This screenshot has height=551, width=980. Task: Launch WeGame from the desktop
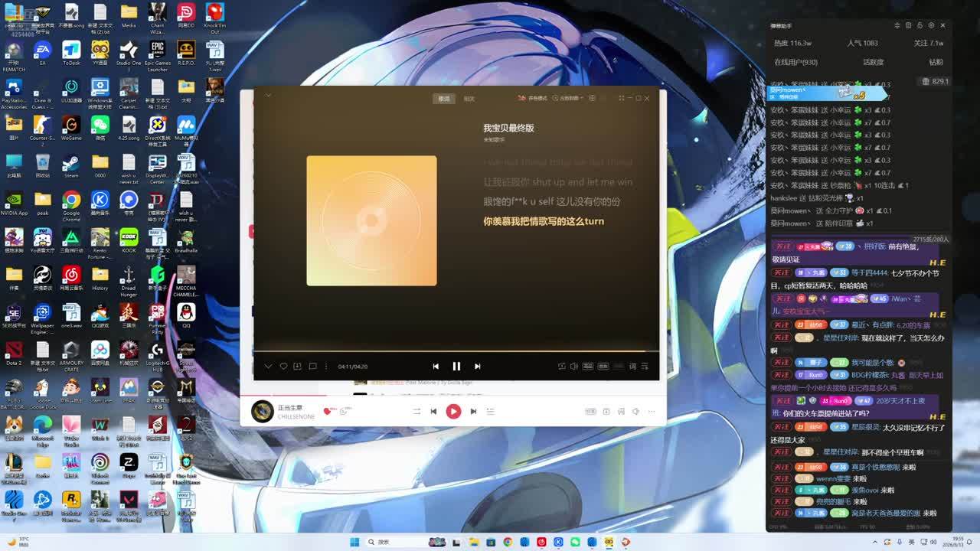(71, 129)
